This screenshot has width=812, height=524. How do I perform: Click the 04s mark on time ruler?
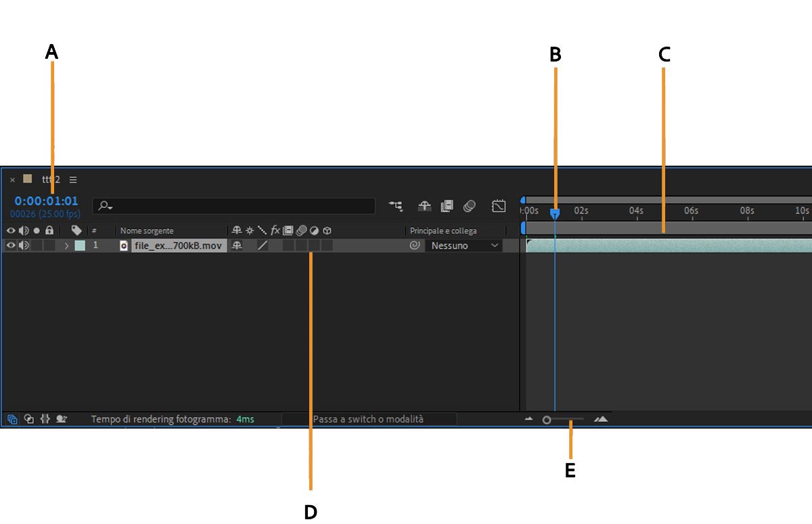pos(636,210)
